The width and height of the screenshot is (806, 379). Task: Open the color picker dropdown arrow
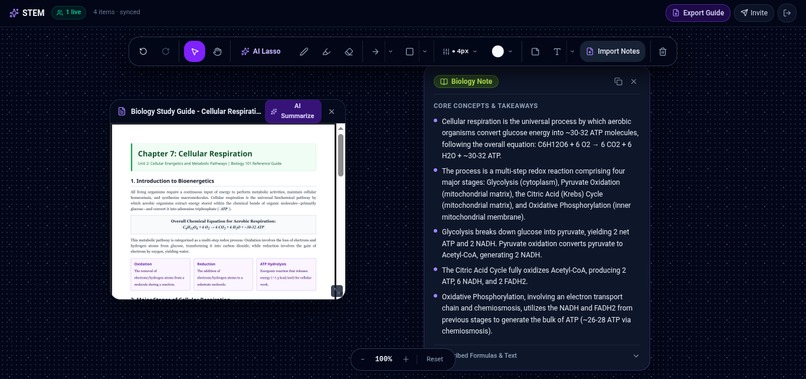510,51
